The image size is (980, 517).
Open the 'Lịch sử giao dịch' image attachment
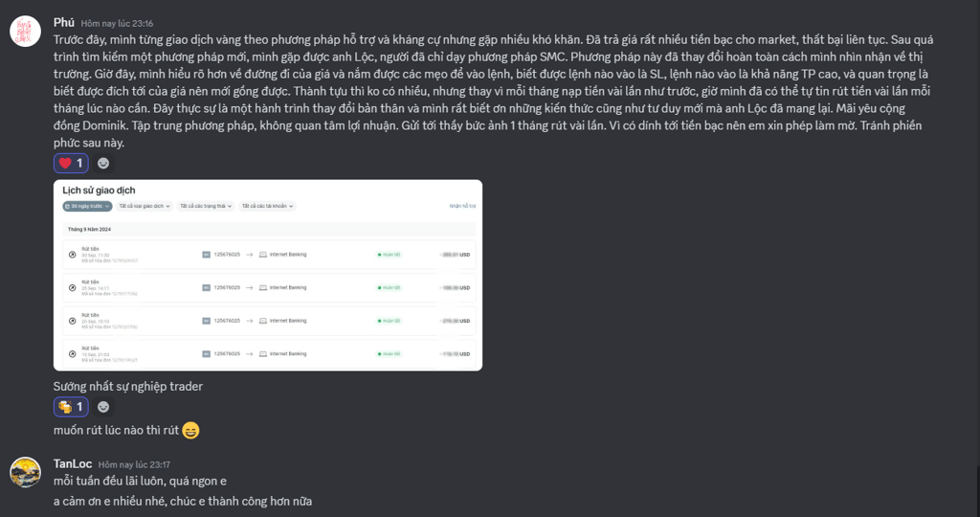click(268, 275)
